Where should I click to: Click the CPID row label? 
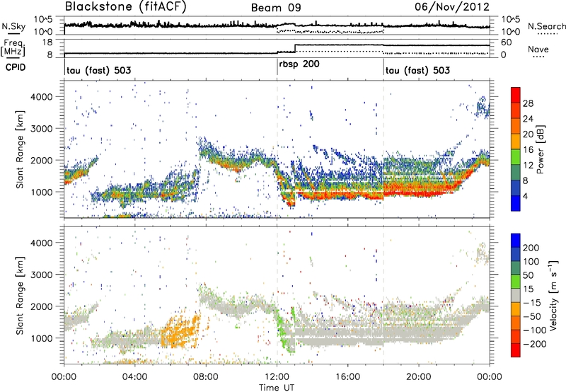point(16,67)
